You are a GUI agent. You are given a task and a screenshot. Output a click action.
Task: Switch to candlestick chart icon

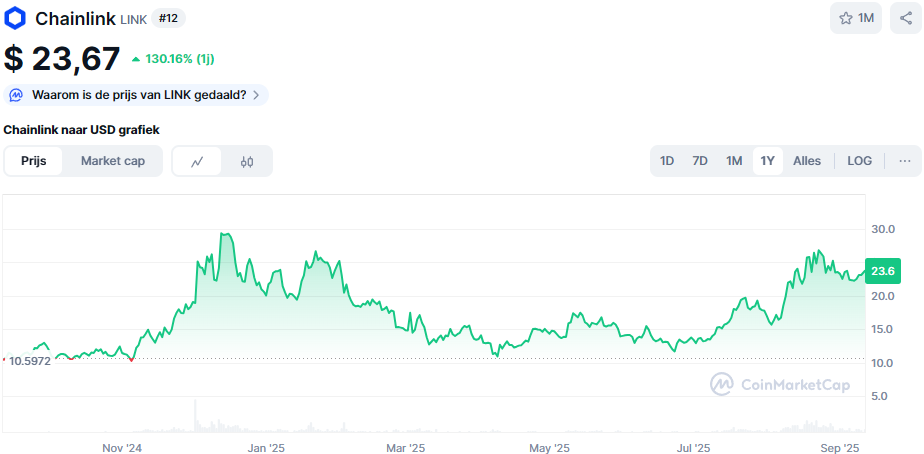(x=247, y=161)
